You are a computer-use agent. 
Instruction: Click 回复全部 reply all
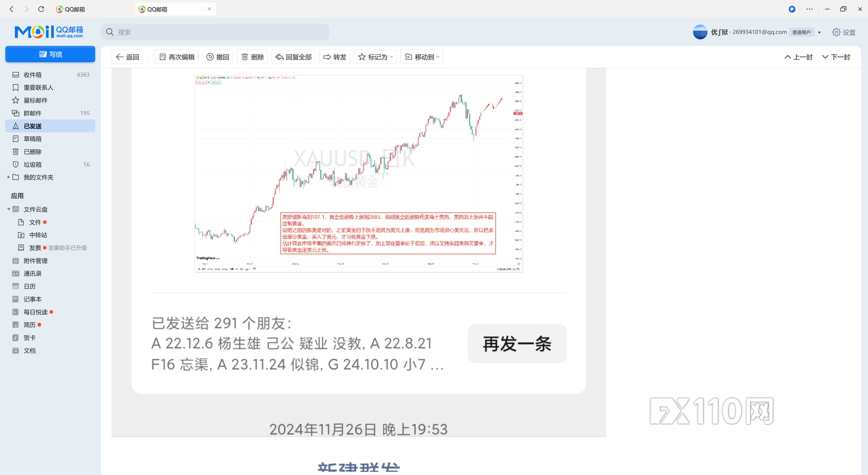click(x=293, y=57)
